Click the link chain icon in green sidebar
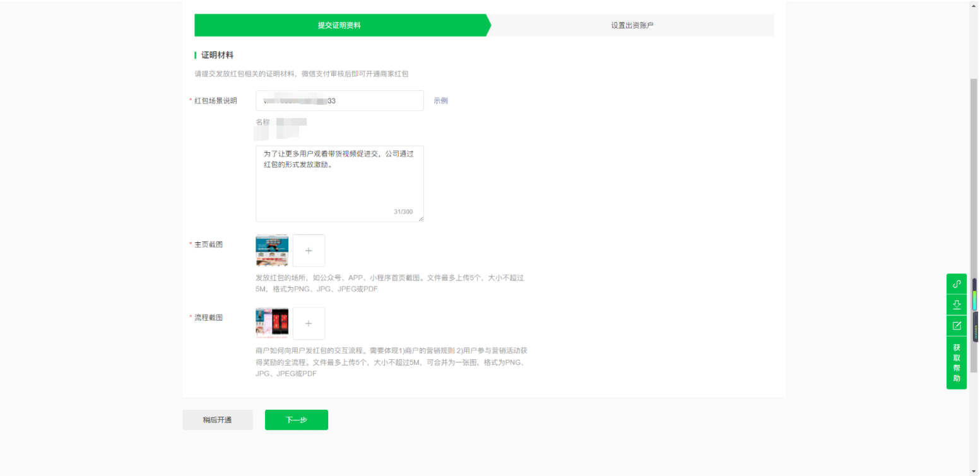980x476 pixels. (x=956, y=284)
